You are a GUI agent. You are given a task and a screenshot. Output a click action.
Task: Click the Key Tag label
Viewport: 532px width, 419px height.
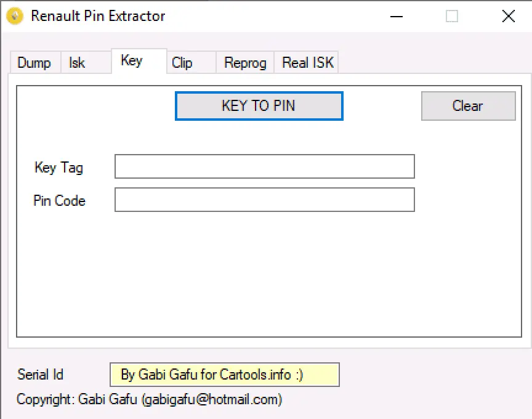pyautogui.click(x=58, y=168)
